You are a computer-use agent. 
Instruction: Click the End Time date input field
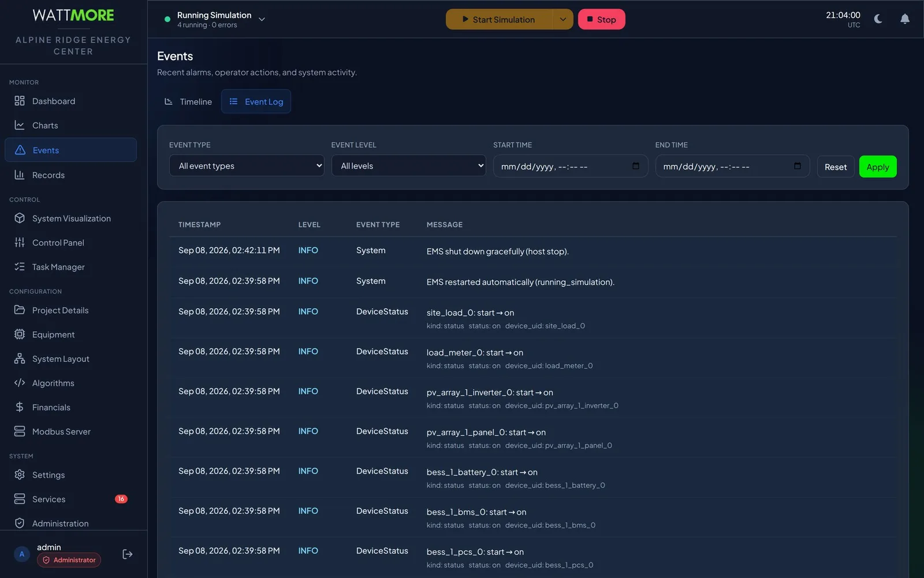732,166
